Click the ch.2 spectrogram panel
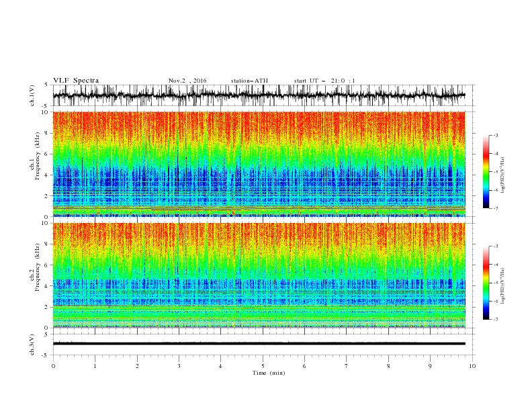 (x=259, y=275)
